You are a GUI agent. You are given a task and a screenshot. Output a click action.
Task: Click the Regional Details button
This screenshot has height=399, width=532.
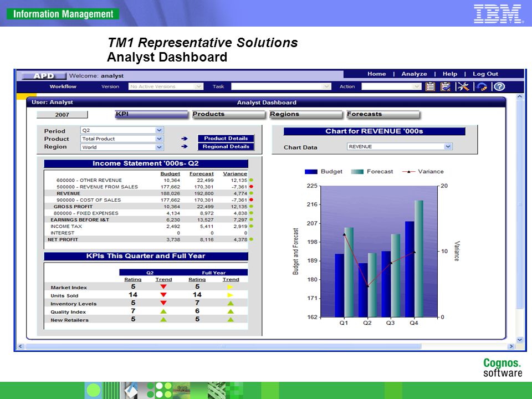pyautogui.click(x=226, y=146)
